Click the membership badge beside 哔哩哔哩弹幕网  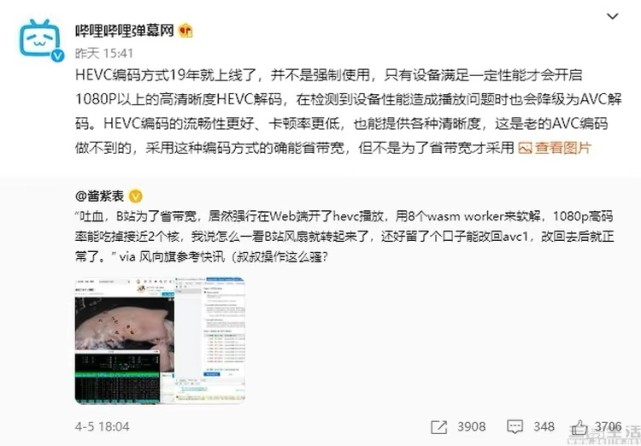(186, 31)
